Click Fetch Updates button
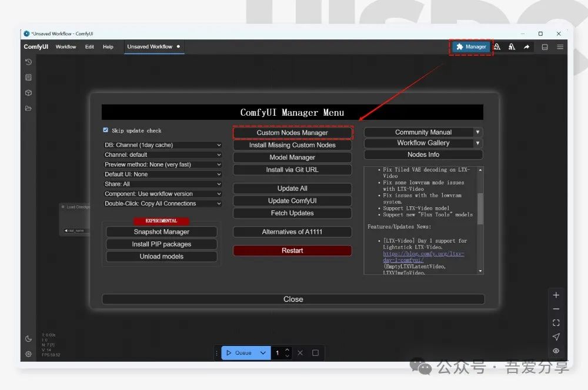The image size is (588, 390). 292,213
